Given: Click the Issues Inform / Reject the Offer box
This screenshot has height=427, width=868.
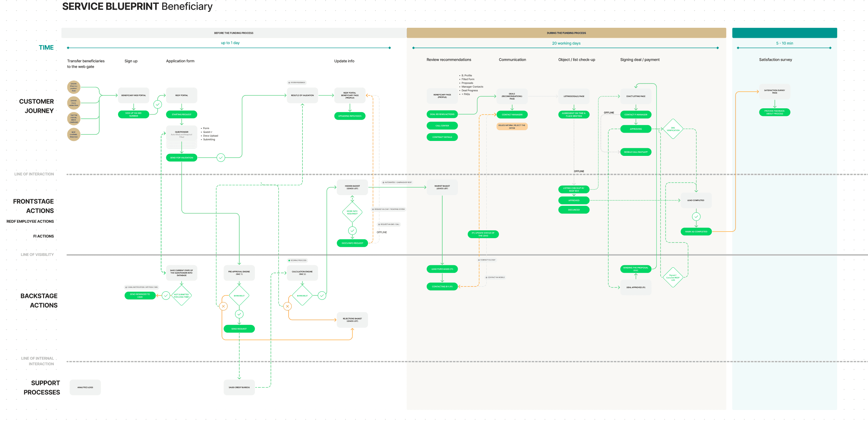Looking at the screenshot, I should (512, 127).
